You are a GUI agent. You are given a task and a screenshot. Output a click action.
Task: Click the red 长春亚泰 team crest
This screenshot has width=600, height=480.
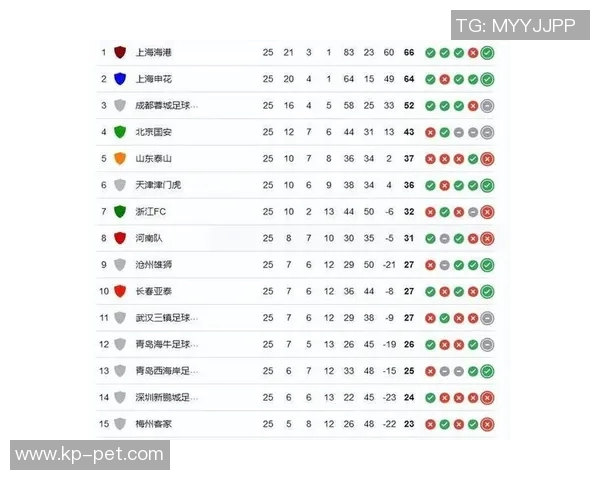120,291
